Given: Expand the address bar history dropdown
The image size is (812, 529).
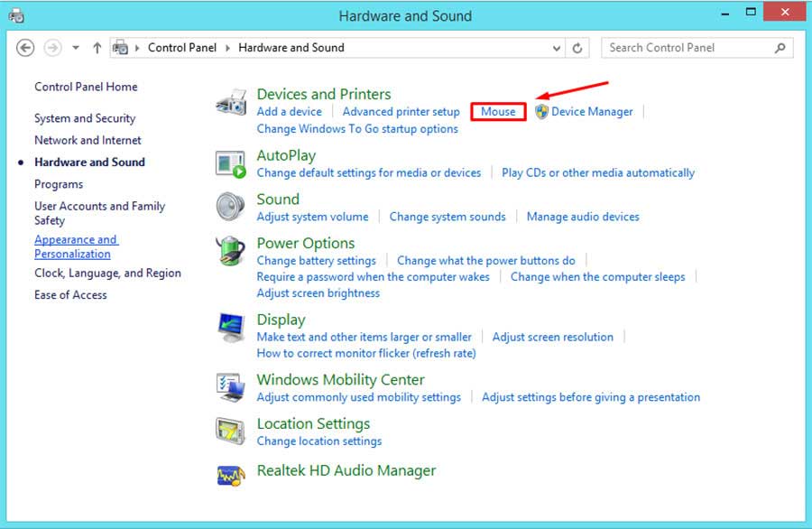Looking at the screenshot, I should coord(557,48).
